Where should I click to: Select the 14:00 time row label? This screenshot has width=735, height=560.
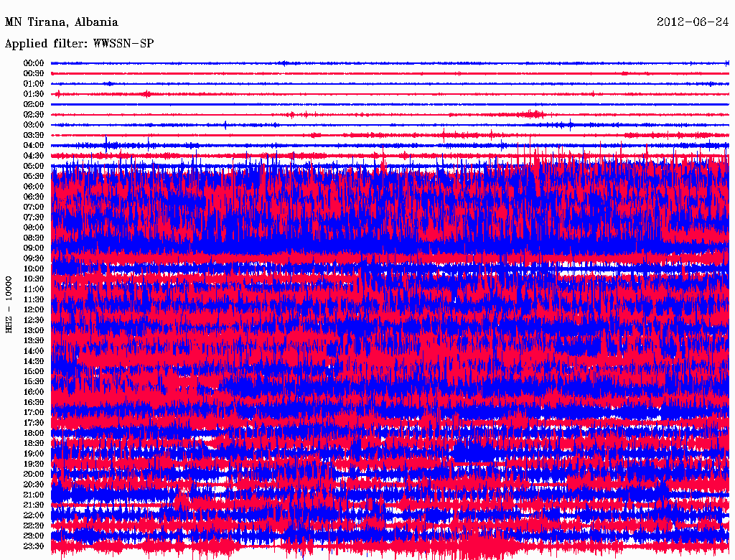click(x=34, y=351)
